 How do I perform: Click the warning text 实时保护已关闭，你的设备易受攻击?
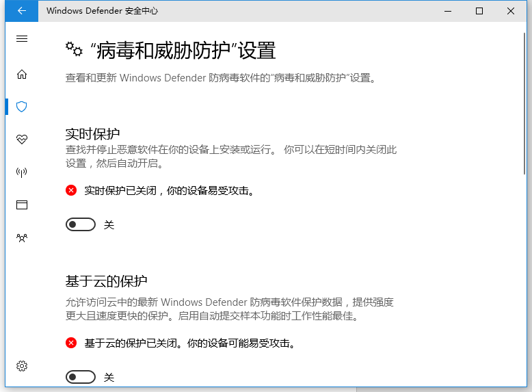coord(169,191)
